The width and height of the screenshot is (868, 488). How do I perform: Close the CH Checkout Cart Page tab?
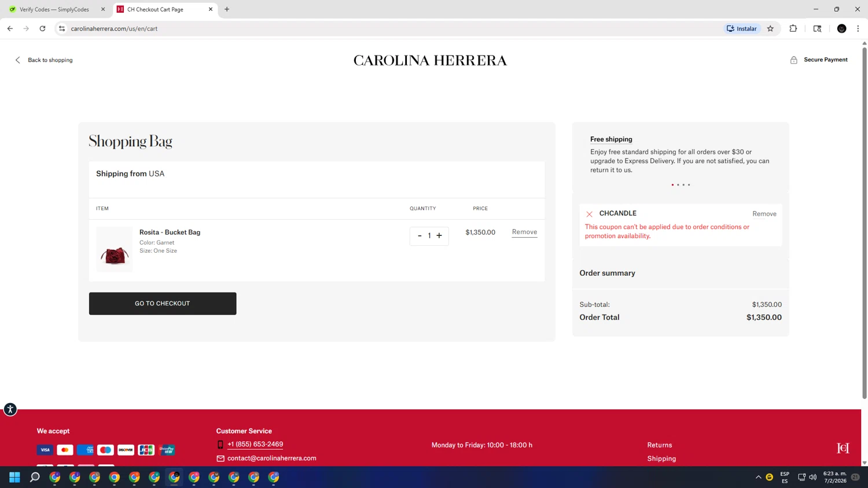[211, 9]
